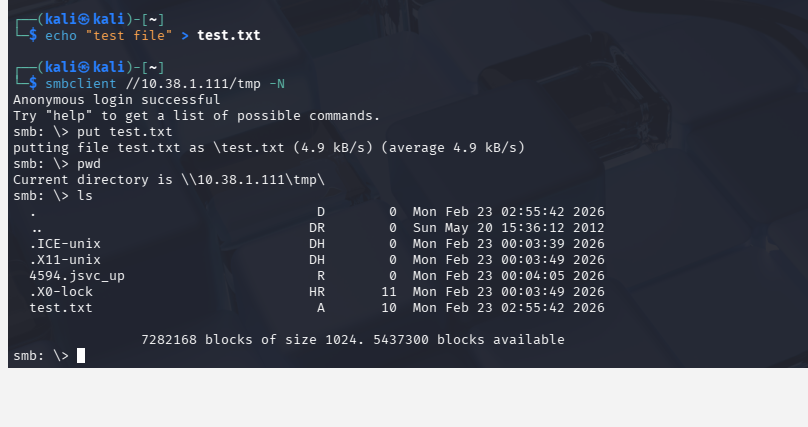Click the .X11-unix directory entry
Screen dimensions: 808x427
click(65, 260)
